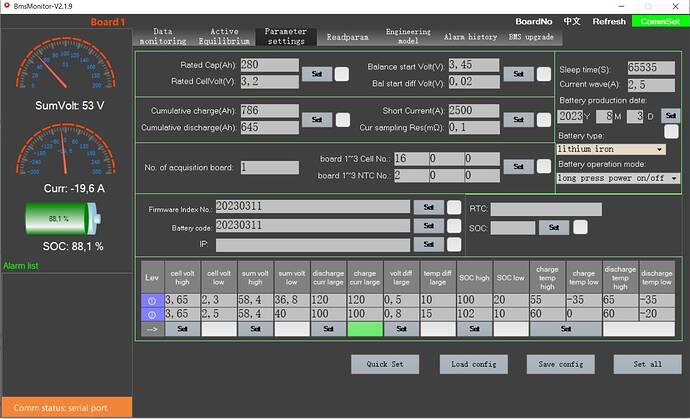The width and height of the screenshot is (690, 419).
Task: Toggle checkbox beside Cumulative charge Set button
Action: point(343,120)
